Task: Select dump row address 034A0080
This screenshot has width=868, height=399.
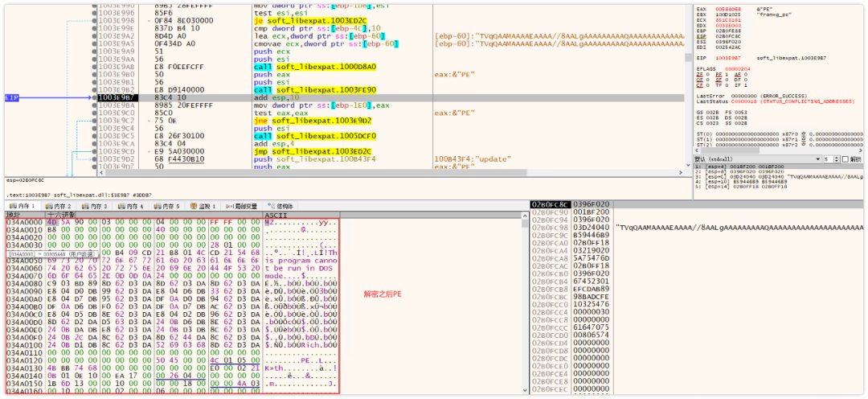Action: point(24,282)
